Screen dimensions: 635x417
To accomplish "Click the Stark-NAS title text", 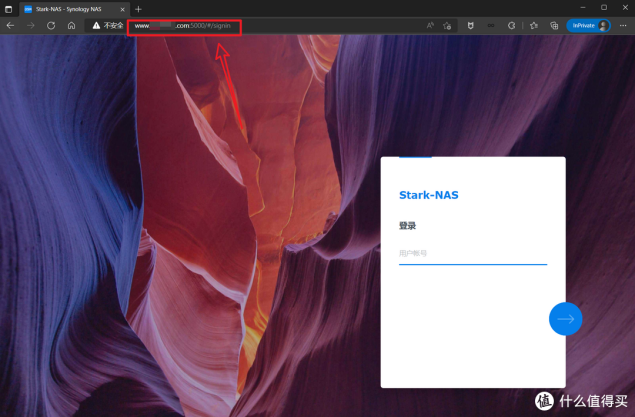I will (x=429, y=195).
